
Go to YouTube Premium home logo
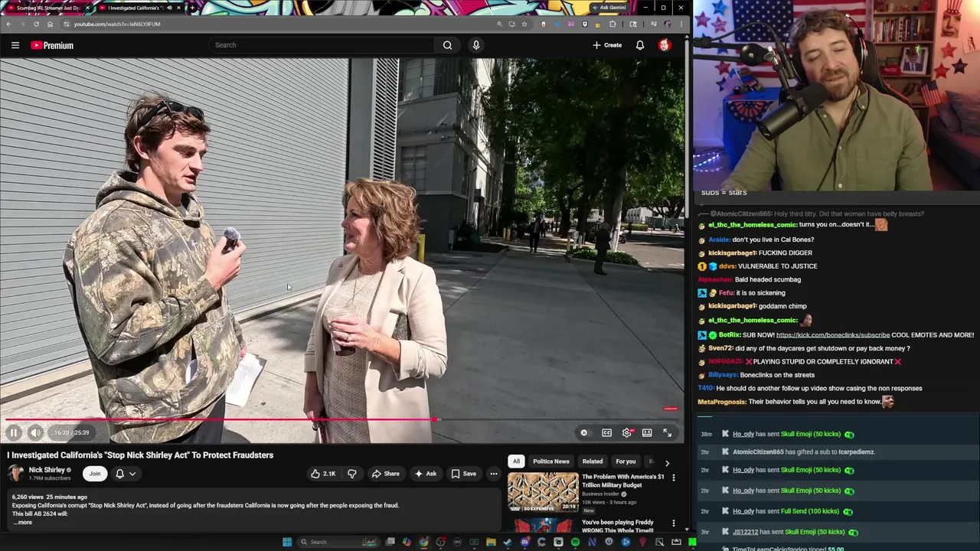pyautogui.click(x=52, y=45)
